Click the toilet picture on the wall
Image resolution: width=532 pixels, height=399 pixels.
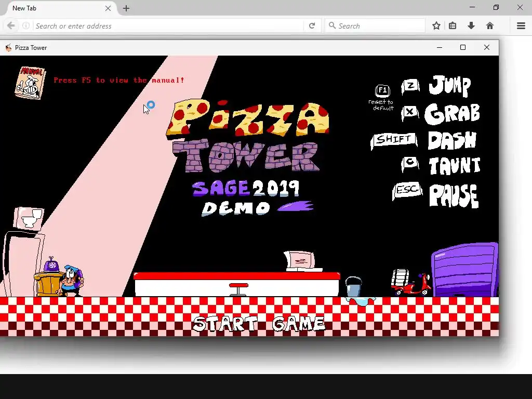coord(29,218)
